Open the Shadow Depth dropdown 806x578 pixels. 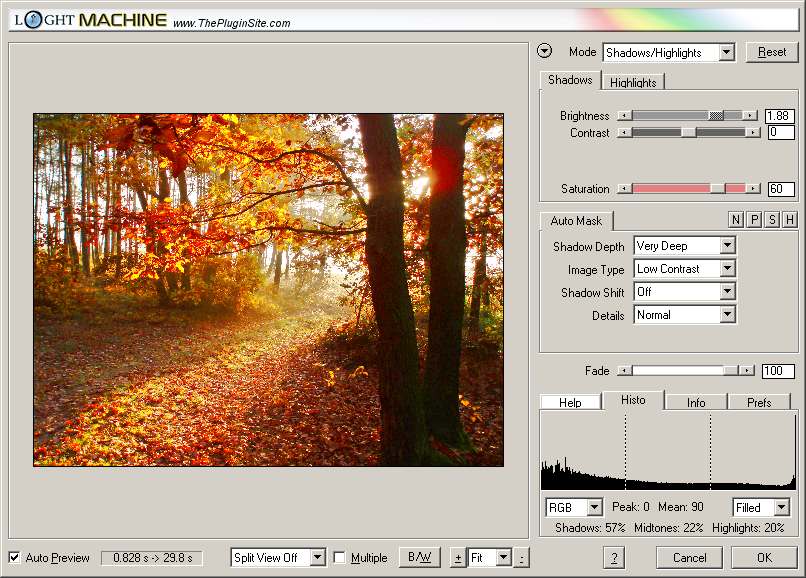(685, 246)
